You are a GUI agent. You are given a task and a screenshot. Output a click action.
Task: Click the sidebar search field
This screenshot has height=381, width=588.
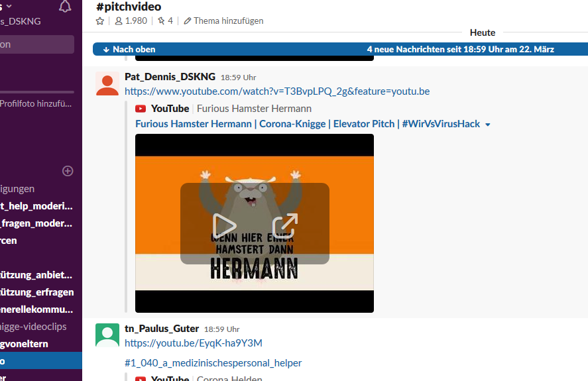point(36,44)
